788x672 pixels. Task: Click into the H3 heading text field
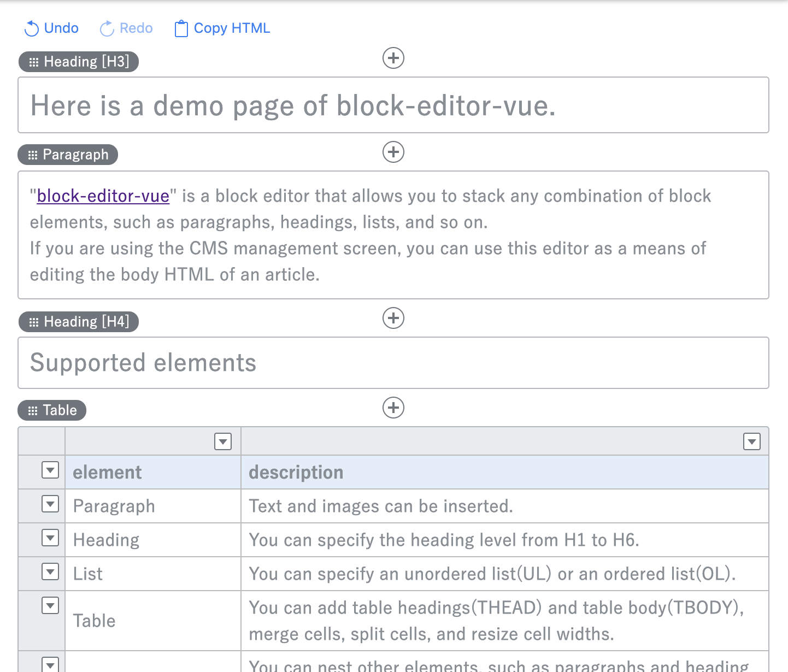[x=393, y=105]
